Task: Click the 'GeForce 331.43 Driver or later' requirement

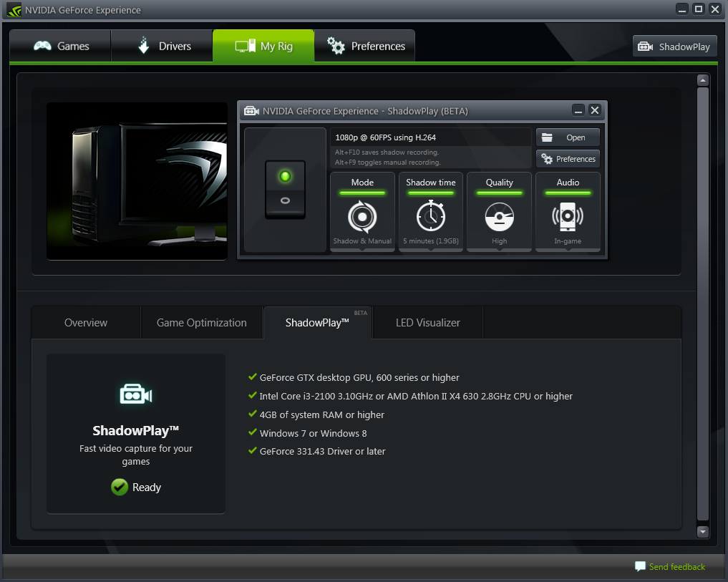Action: [x=322, y=452]
